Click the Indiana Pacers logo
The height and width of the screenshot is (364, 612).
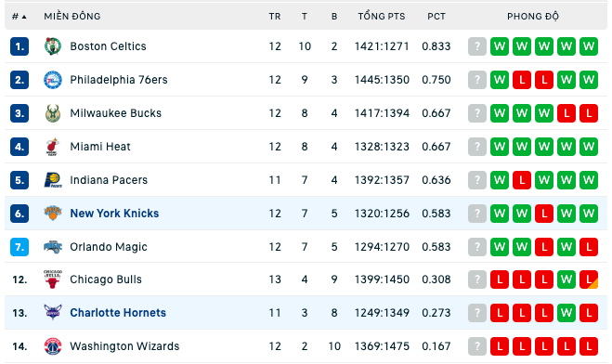(53, 180)
